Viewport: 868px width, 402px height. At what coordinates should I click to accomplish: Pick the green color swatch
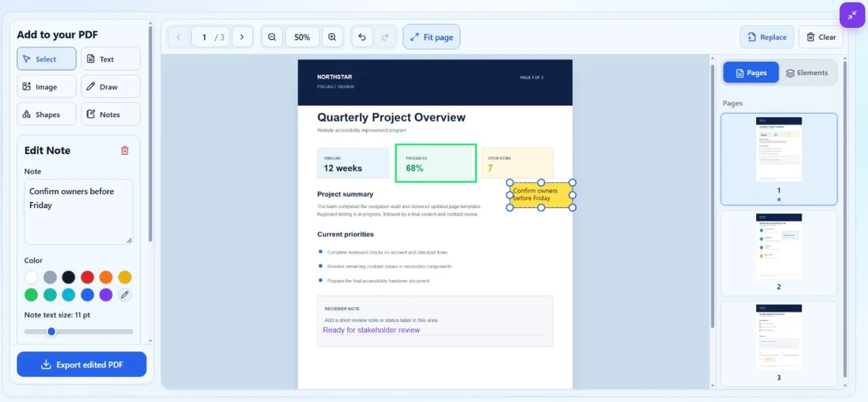31,295
